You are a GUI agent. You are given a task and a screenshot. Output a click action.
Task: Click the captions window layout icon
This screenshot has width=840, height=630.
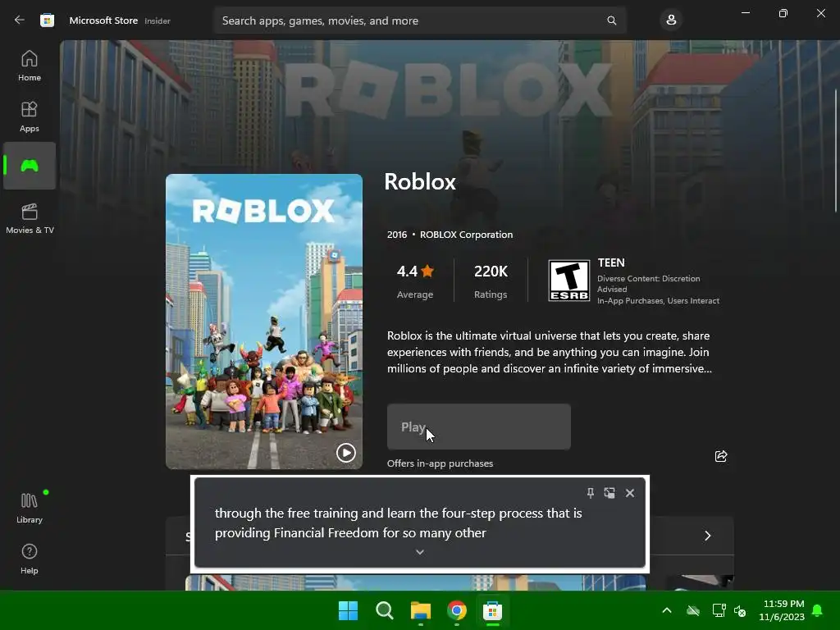(609, 493)
